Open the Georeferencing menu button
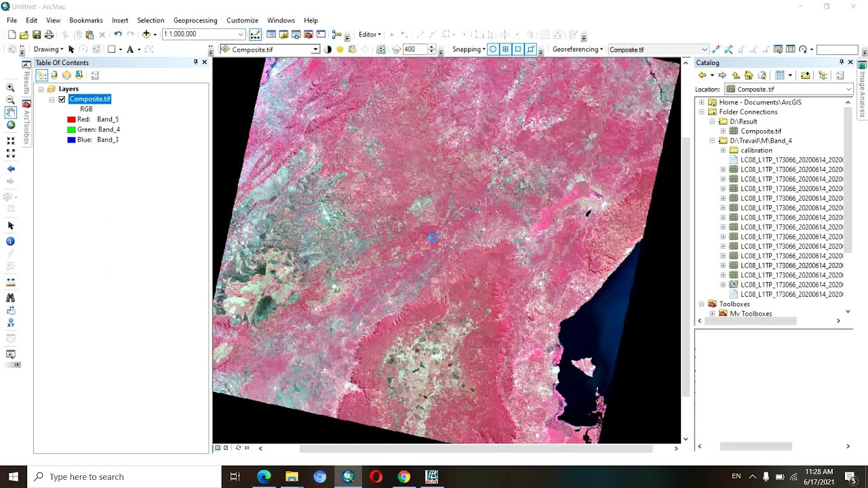This screenshot has height=488, width=868. [578, 49]
